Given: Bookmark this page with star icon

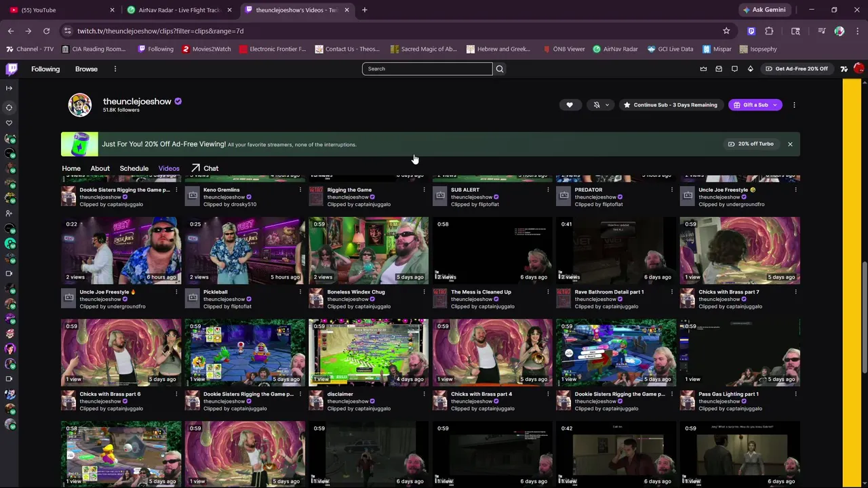Looking at the screenshot, I should coord(726,31).
